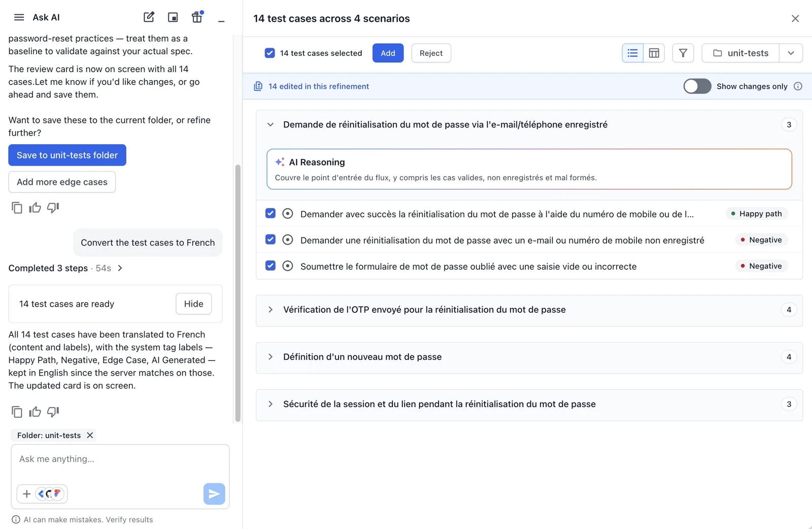Copy the first AI response about review card
The image size is (812, 529).
(17, 208)
